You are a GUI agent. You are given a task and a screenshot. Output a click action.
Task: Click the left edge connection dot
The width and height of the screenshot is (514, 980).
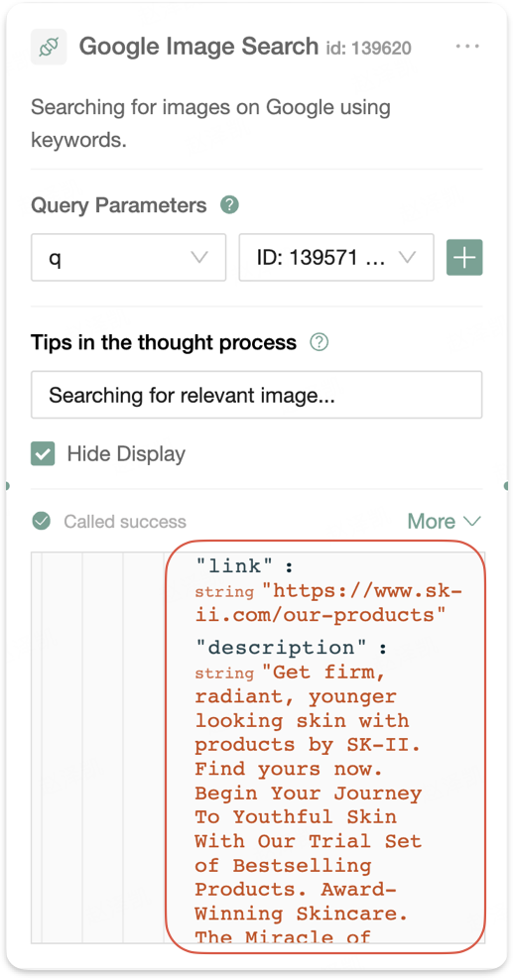7,486
